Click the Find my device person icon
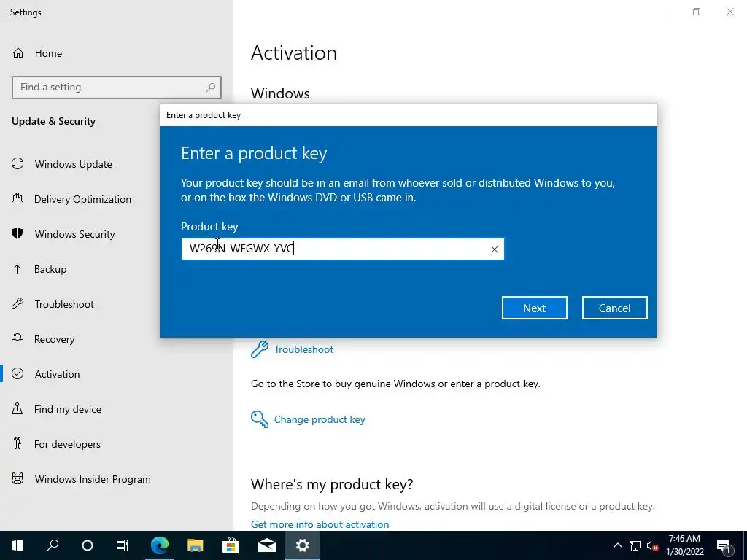 18,408
